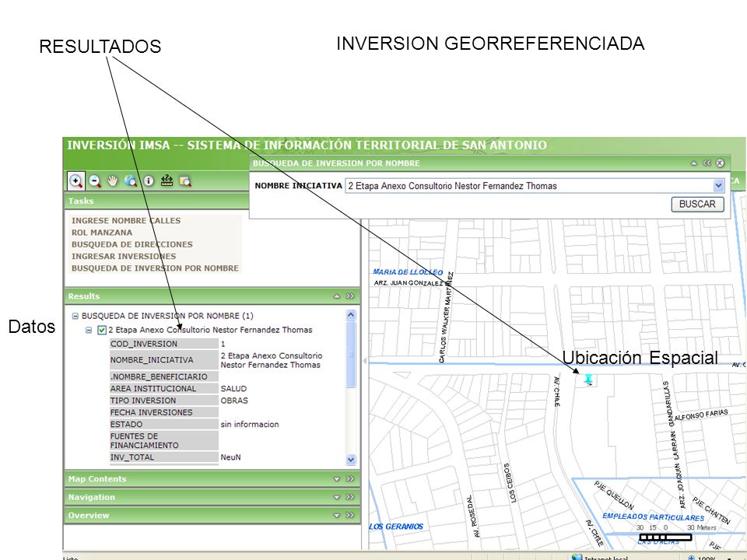Open the Ingrese Nombre Calles task

pyautogui.click(x=126, y=220)
